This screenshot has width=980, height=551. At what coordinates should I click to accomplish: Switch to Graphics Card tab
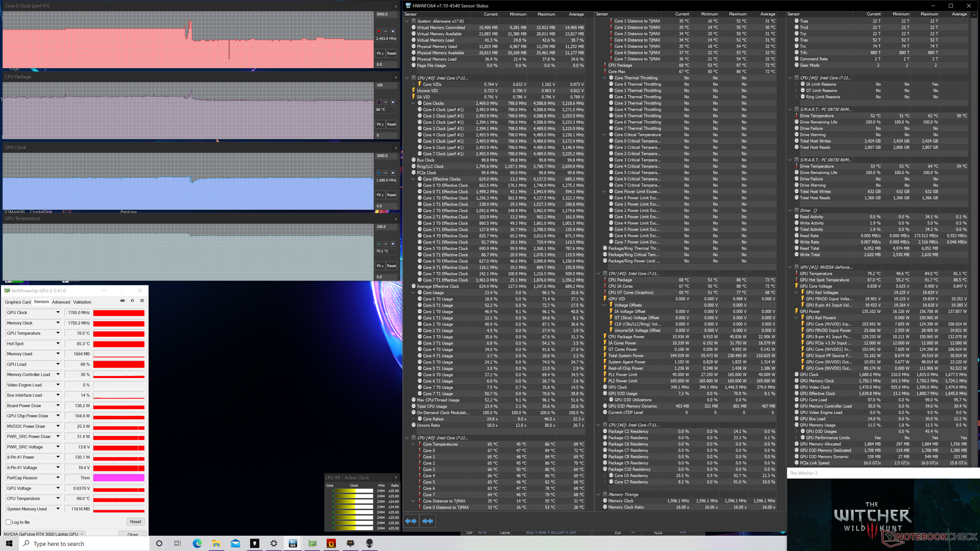[17, 302]
